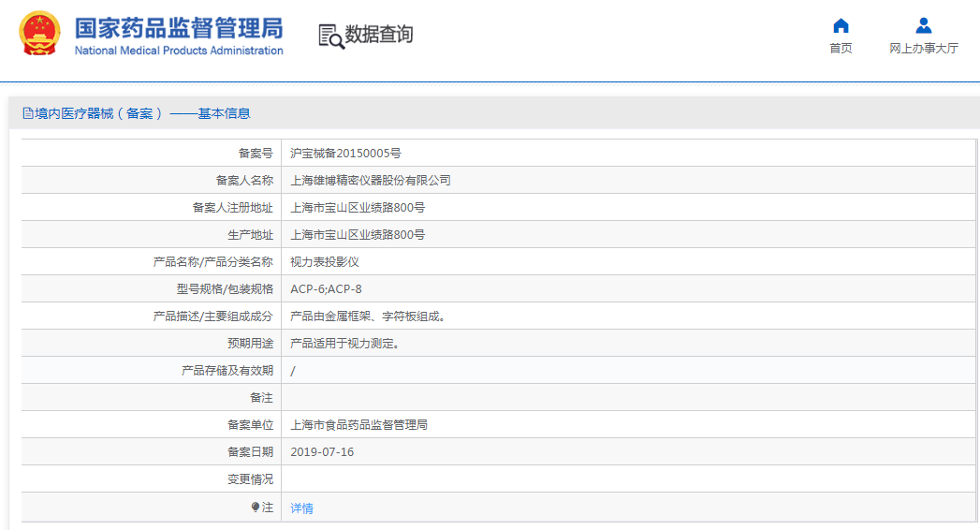Click the national emblem logo
This screenshot has height=530, width=980.
pyautogui.click(x=40, y=33)
